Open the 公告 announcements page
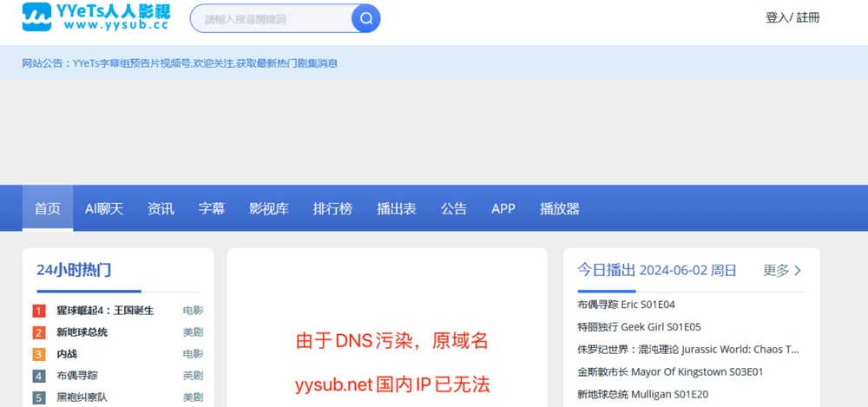 point(453,208)
